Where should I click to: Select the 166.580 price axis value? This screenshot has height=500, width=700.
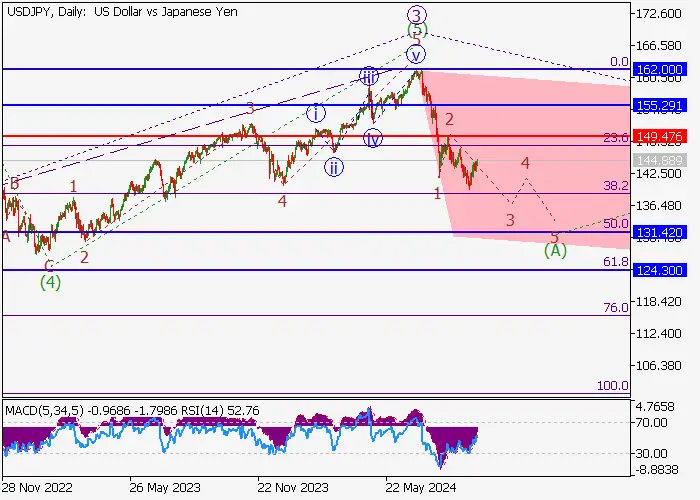point(658,46)
